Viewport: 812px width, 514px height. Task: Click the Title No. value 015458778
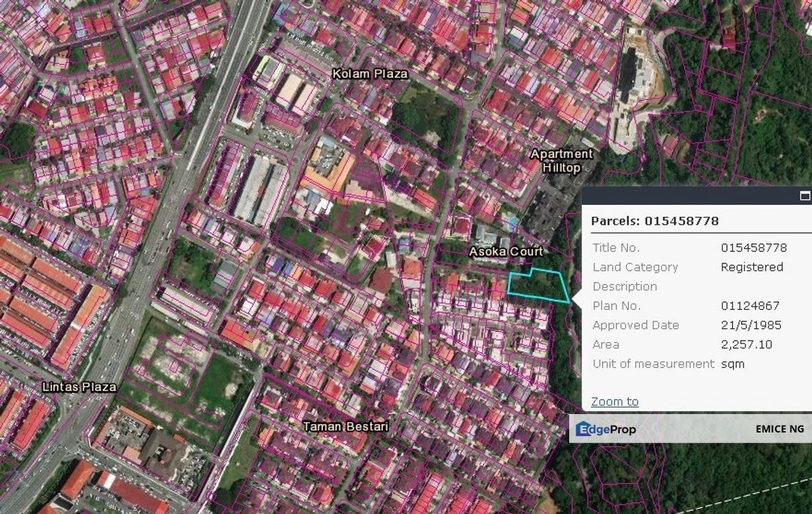(x=753, y=248)
